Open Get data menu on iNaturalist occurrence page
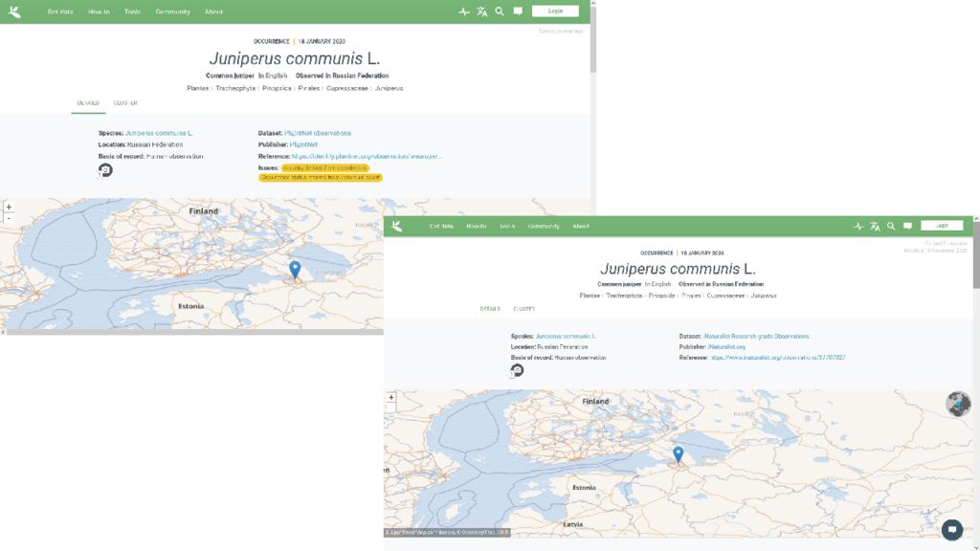The height and width of the screenshot is (551, 980). (441, 226)
